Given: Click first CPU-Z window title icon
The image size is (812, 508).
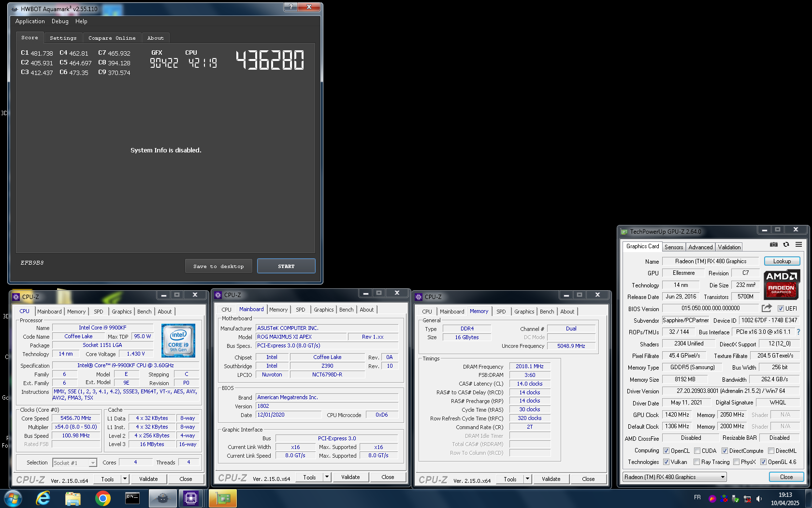Looking at the screenshot, I should pos(16,297).
